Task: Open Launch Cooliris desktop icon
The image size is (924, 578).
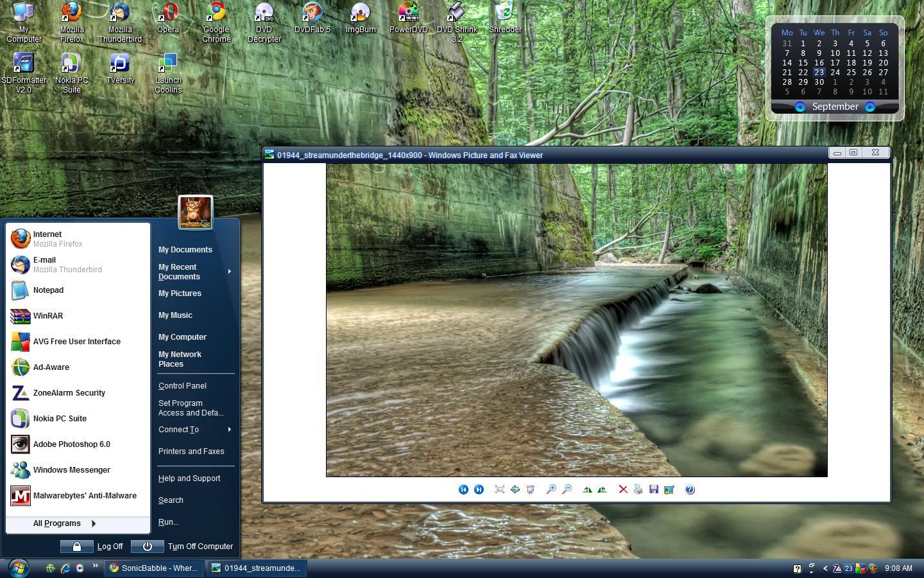Action: [168, 73]
